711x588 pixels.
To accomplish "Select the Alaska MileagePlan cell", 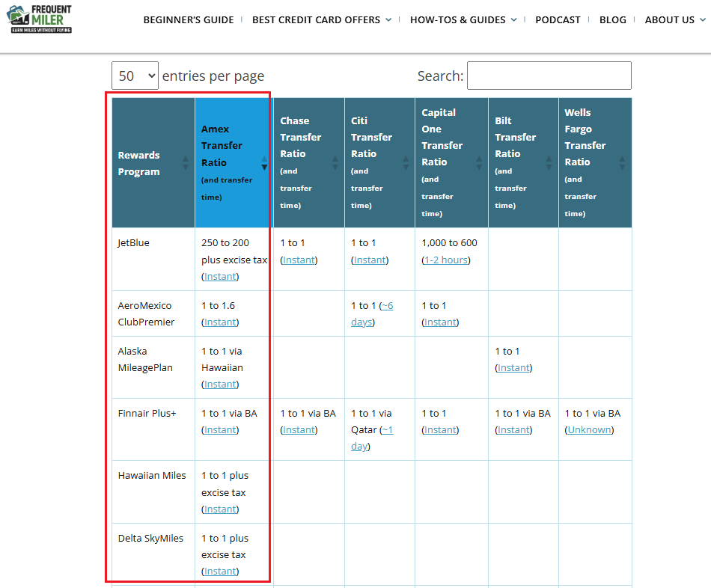I will pos(153,367).
